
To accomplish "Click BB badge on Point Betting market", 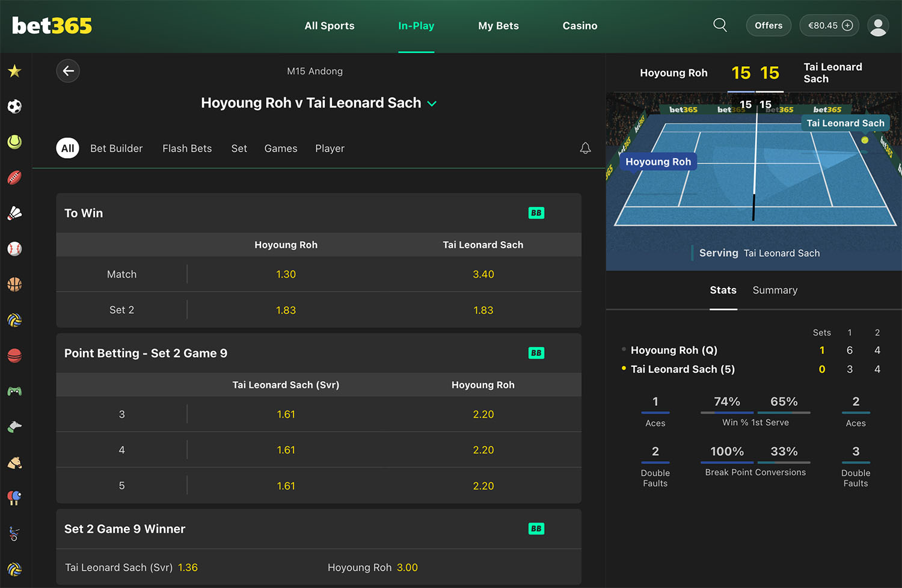I will coord(536,353).
